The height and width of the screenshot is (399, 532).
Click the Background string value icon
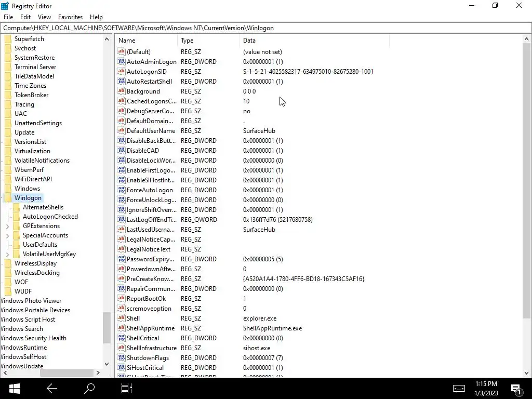click(122, 91)
